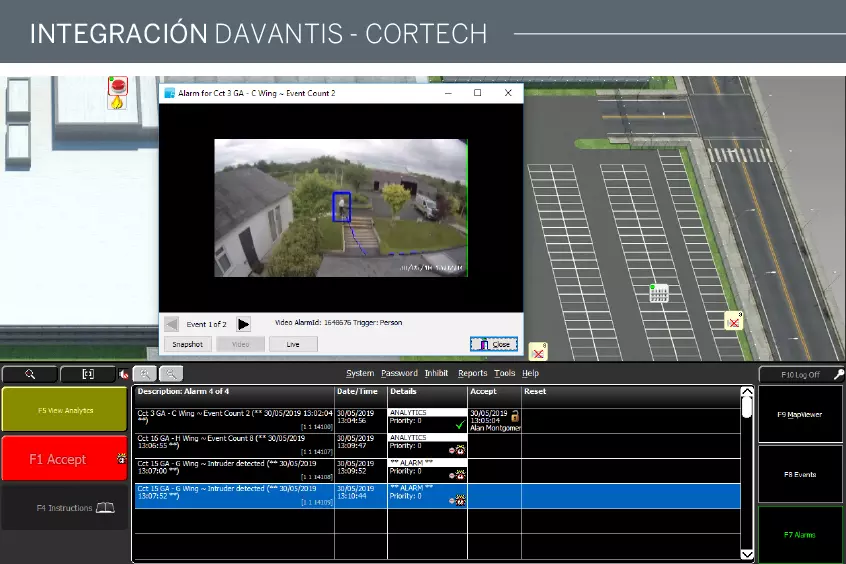Open F9 MapViewer

point(800,414)
